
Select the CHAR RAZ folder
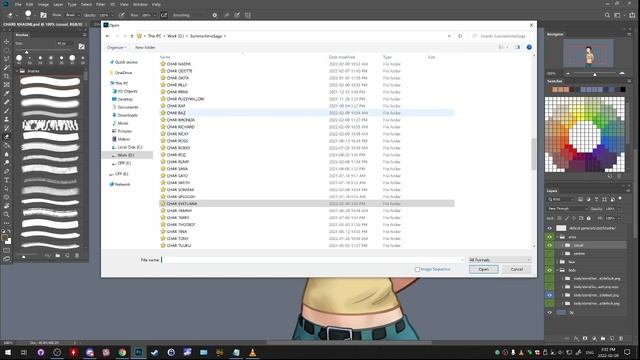point(307,113)
